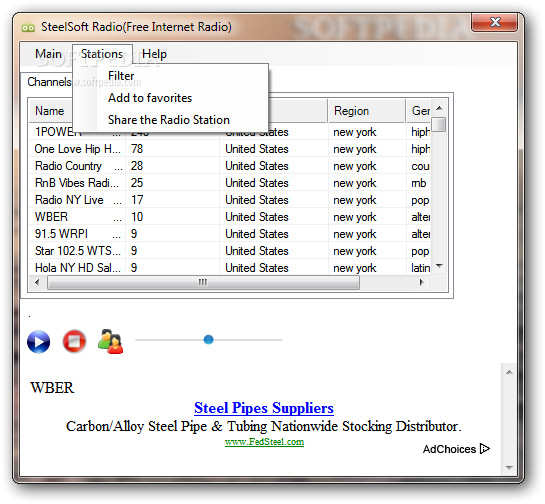Select Share the Radio Station
This screenshot has width=545, height=504.
(169, 120)
